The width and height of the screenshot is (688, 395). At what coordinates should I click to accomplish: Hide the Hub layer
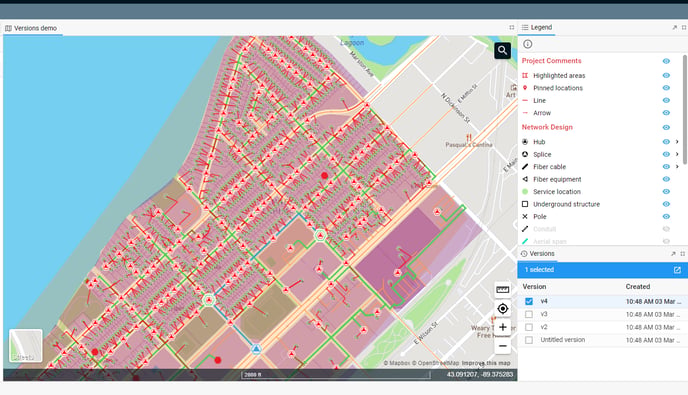coord(666,142)
